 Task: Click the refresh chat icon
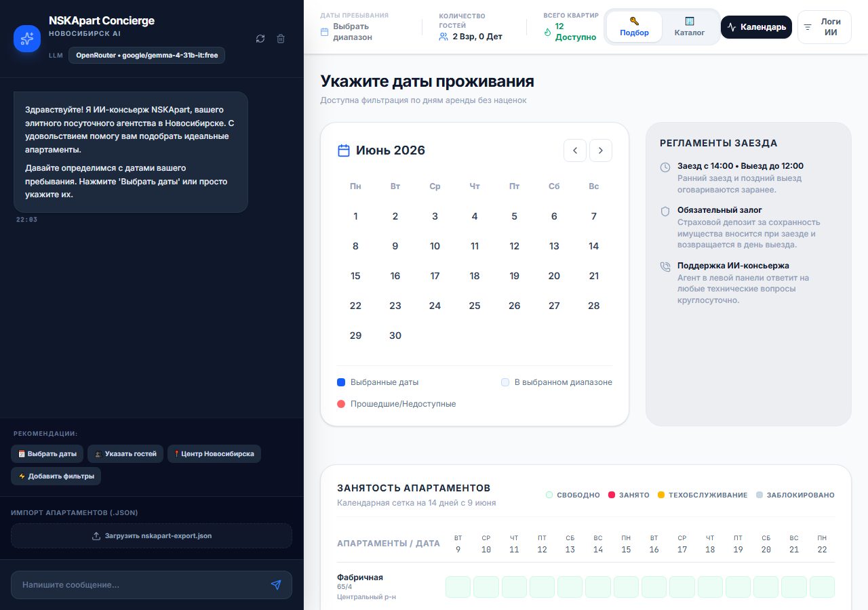[x=260, y=39]
